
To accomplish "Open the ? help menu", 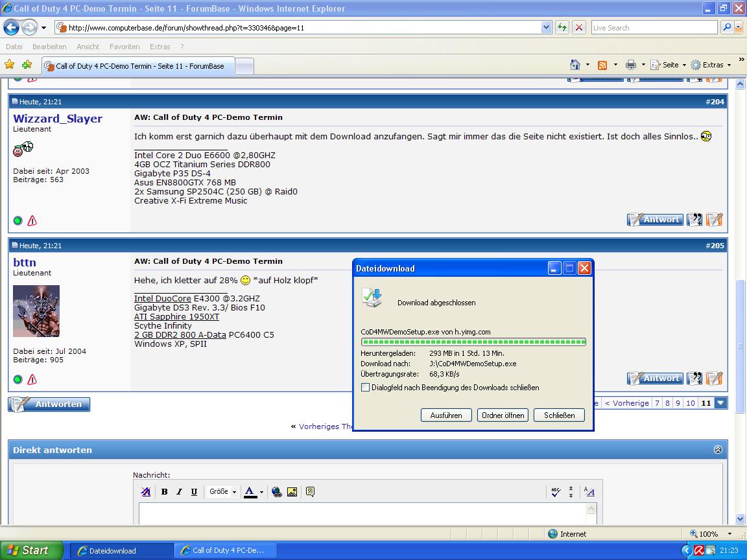I will point(182,47).
